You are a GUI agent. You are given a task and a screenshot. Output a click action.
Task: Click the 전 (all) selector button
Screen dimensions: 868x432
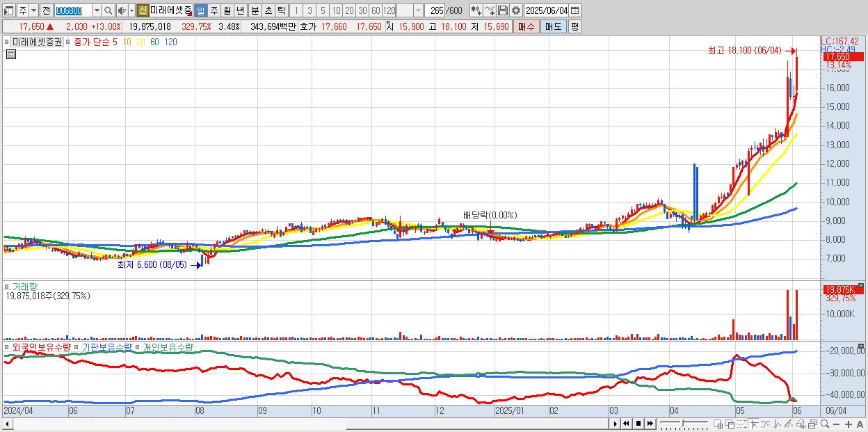point(46,10)
